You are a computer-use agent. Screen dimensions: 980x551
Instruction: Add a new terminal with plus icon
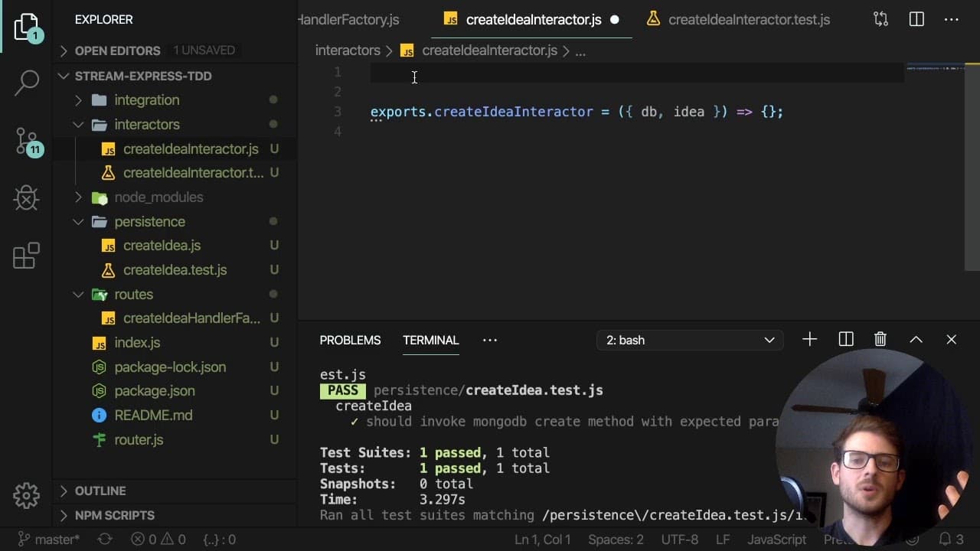[x=809, y=340]
